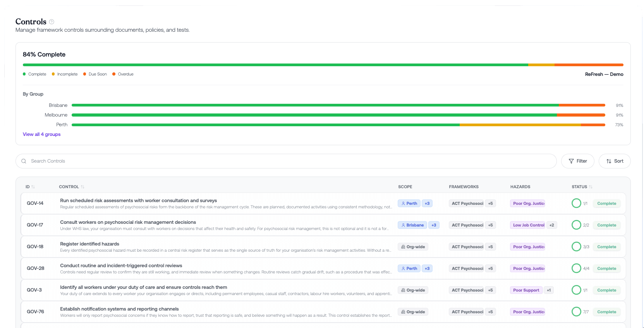The width and height of the screenshot is (644, 328).
Task: Click the 73% value for Perth group
Action: [x=619, y=125]
